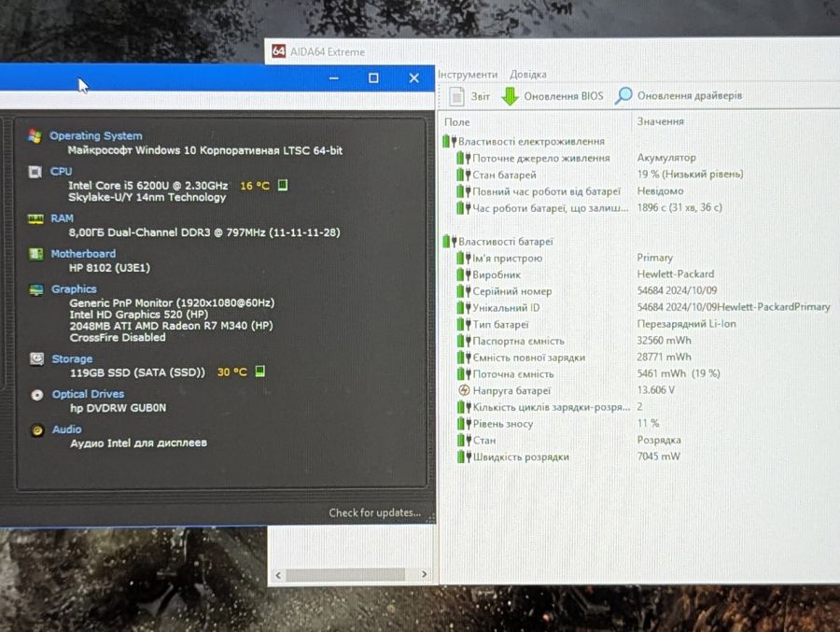Select the Виробник row

(488, 275)
